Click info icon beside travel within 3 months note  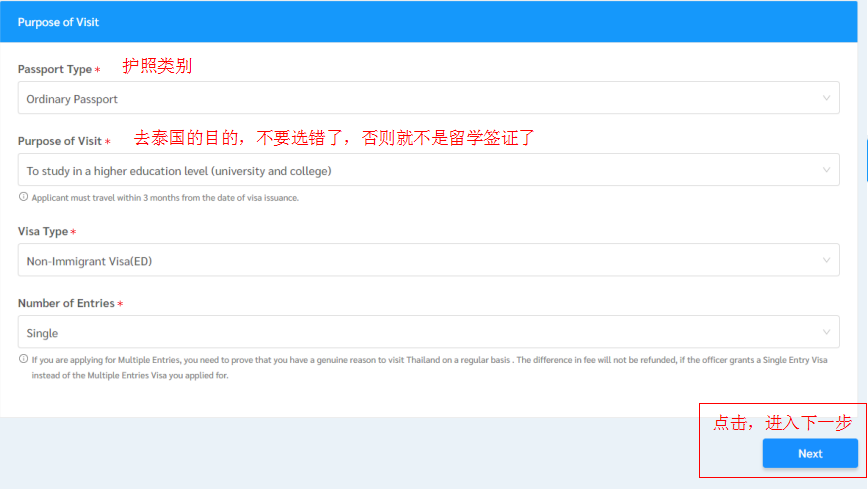tap(24, 197)
